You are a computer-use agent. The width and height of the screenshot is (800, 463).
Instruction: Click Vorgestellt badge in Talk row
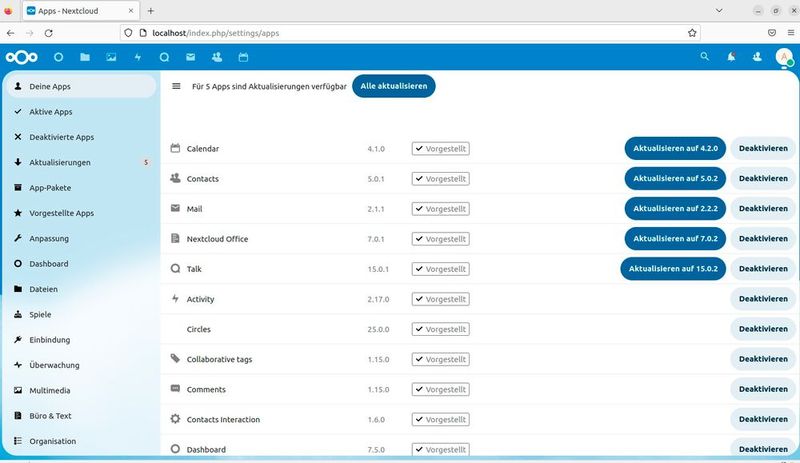441,269
